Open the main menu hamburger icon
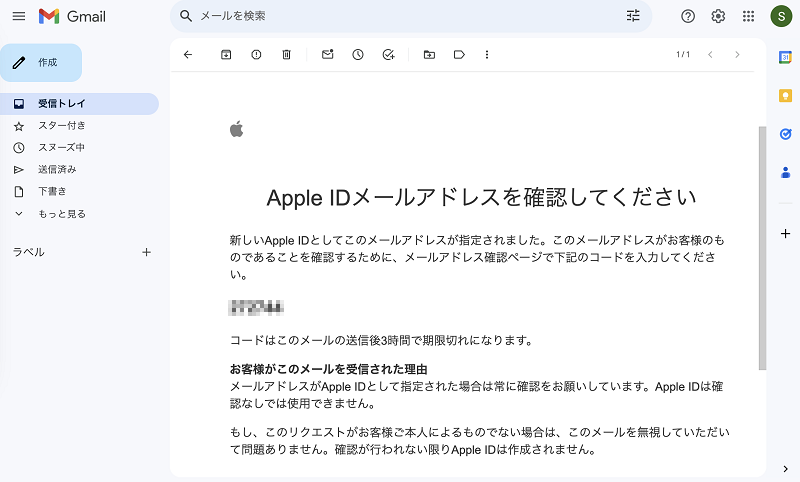 [x=19, y=16]
